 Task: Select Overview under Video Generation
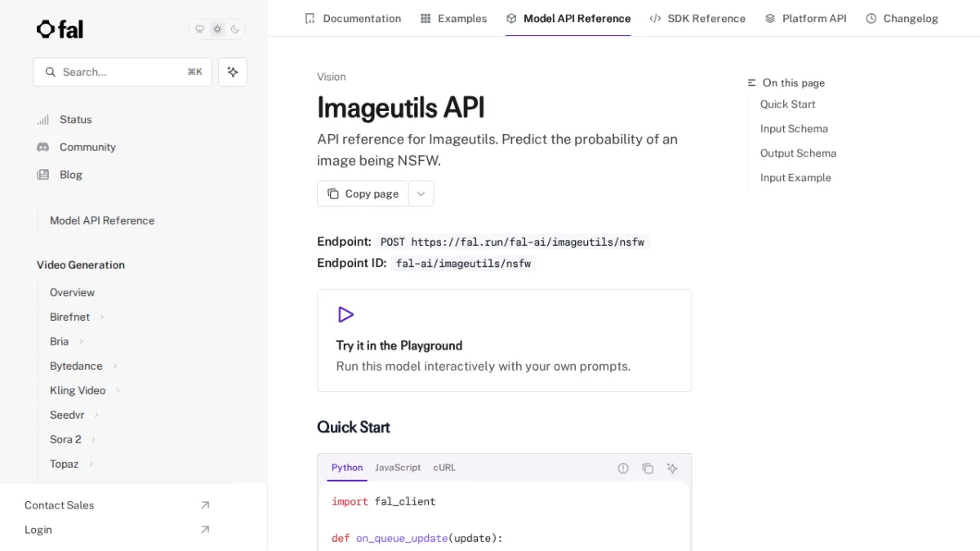coord(72,292)
